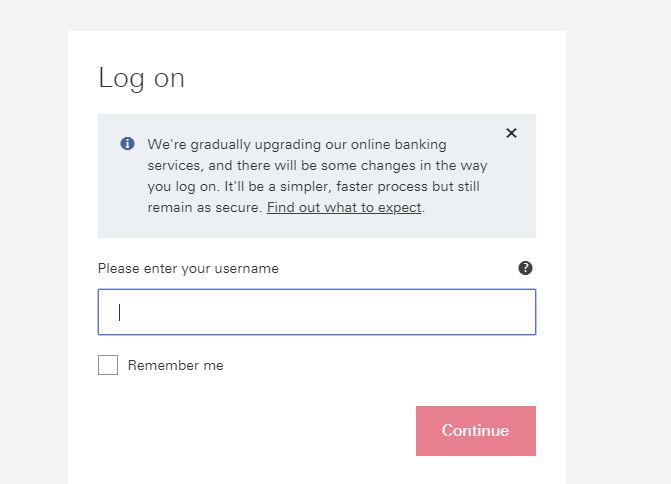Open the username help question mark icon

point(525,268)
